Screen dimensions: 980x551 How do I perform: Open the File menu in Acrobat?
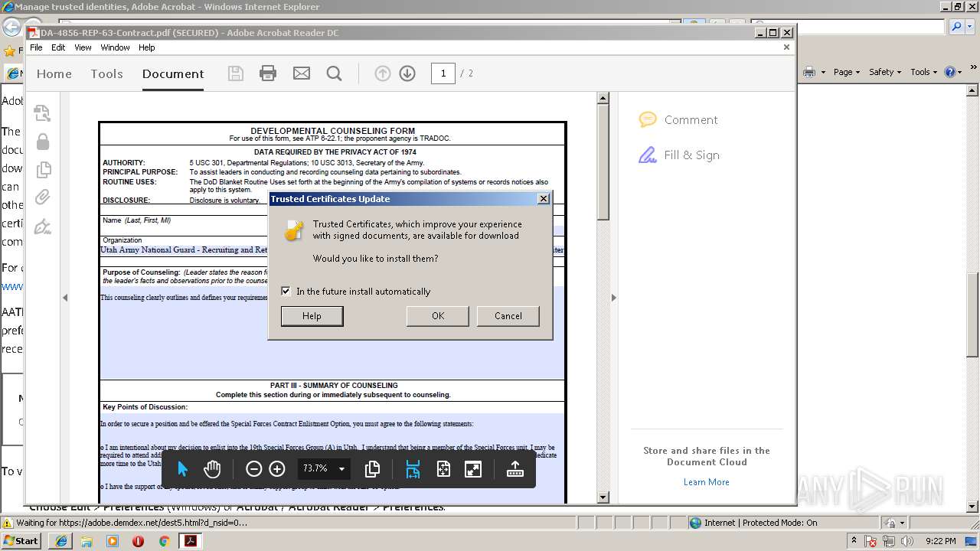(x=36, y=47)
